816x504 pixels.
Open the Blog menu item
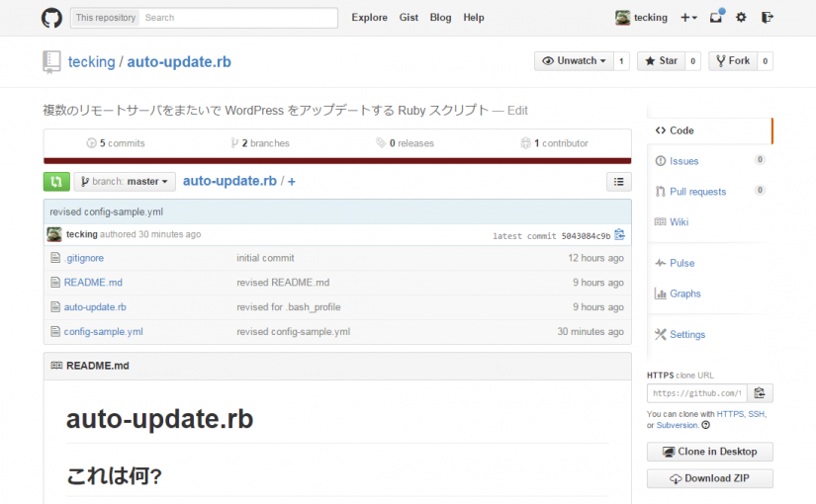tap(440, 17)
